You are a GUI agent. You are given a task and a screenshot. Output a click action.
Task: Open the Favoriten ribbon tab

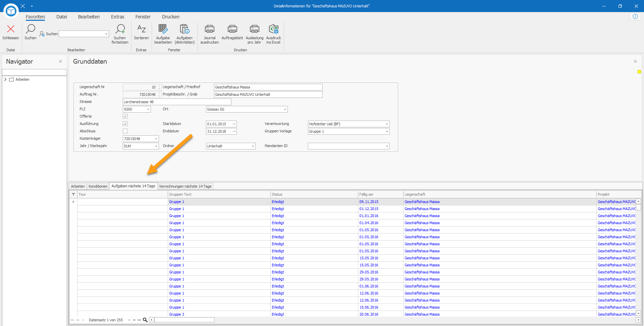tap(35, 17)
